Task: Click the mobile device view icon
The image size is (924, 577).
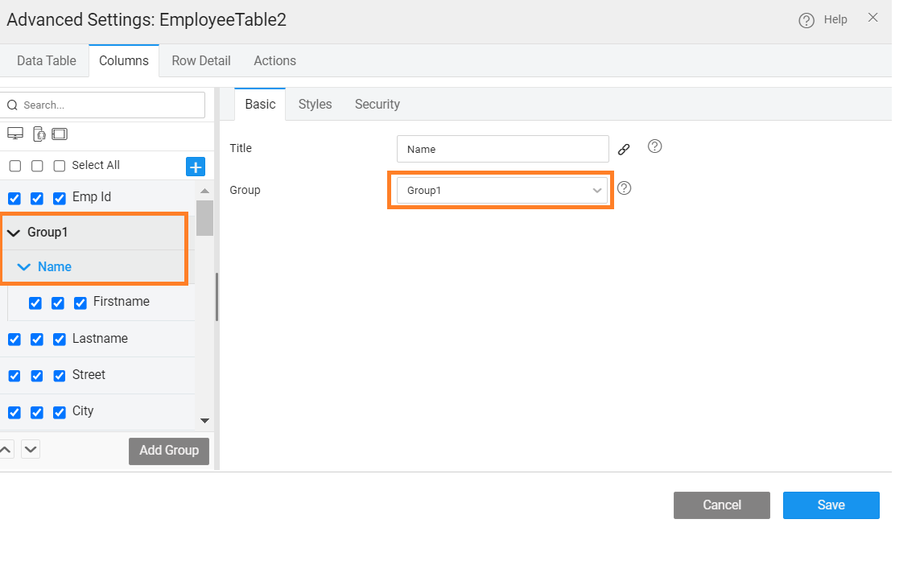Action: 39,134
